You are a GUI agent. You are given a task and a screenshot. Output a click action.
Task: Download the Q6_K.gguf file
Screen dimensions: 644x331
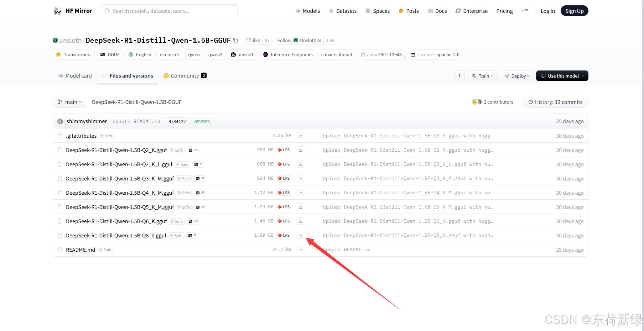pos(301,221)
